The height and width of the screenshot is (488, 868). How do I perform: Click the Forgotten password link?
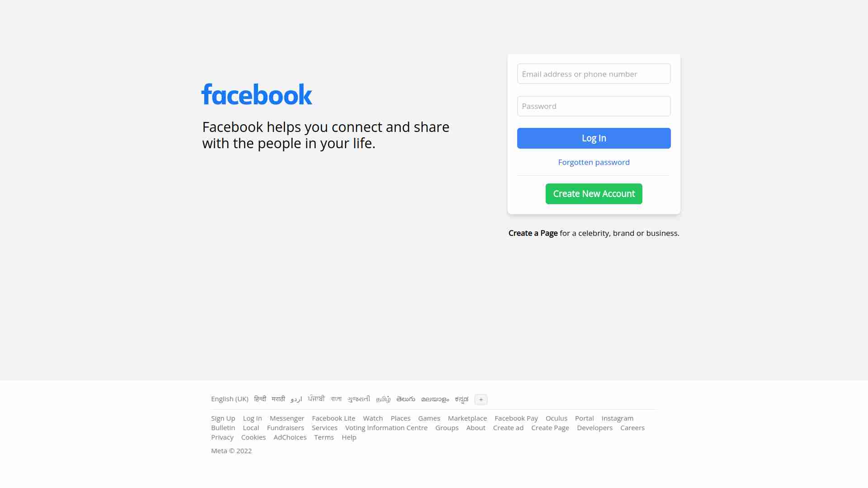(594, 161)
